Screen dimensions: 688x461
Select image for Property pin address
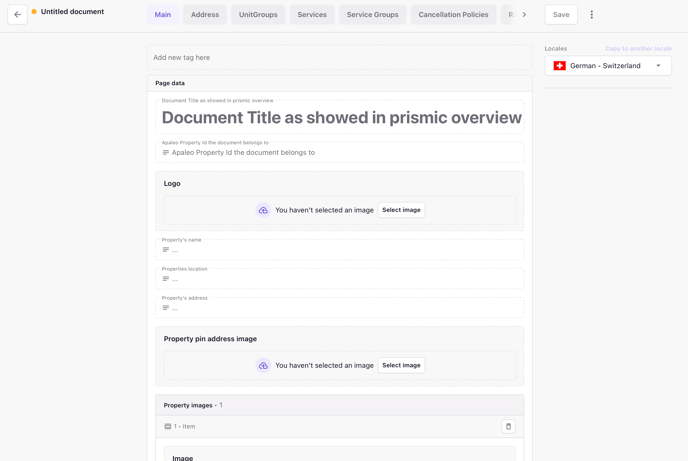[401, 365]
